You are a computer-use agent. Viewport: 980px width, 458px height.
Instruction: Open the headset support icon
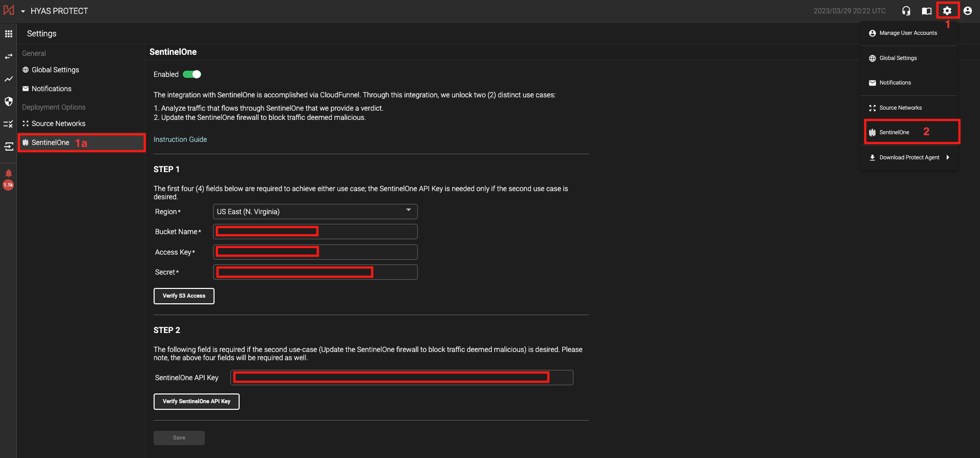(906, 11)
